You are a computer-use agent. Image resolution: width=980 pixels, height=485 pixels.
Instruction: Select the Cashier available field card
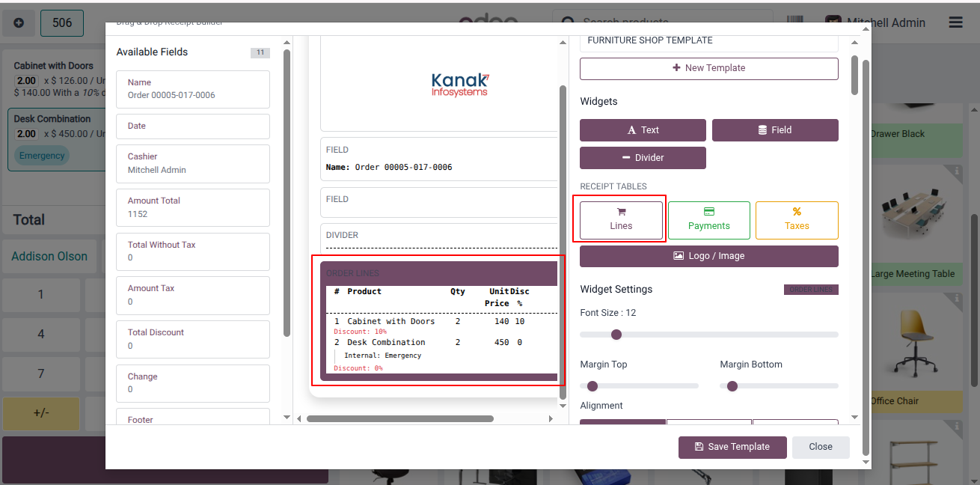(x=193, y=164)
